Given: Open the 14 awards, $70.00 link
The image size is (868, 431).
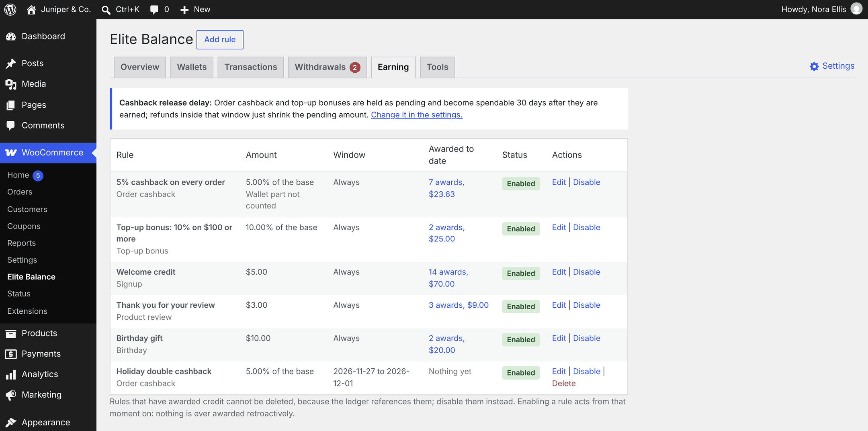Looking at the screenshot, I should (x=448, y=278).
